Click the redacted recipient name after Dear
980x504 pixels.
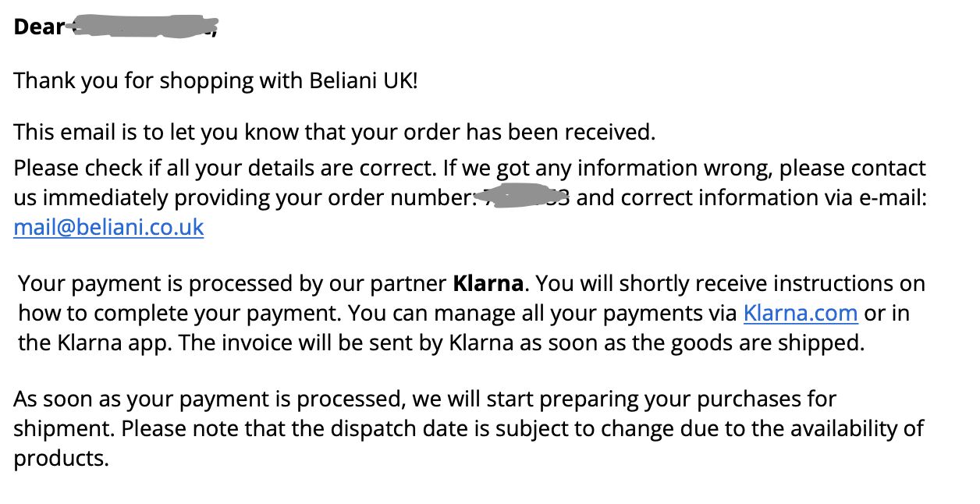click(x=140, y=29)
